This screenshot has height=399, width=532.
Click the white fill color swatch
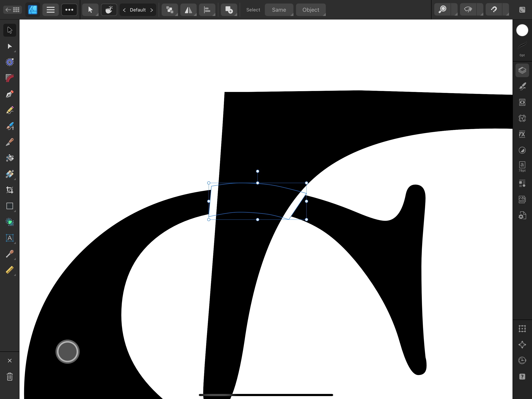tap(522, 30)
